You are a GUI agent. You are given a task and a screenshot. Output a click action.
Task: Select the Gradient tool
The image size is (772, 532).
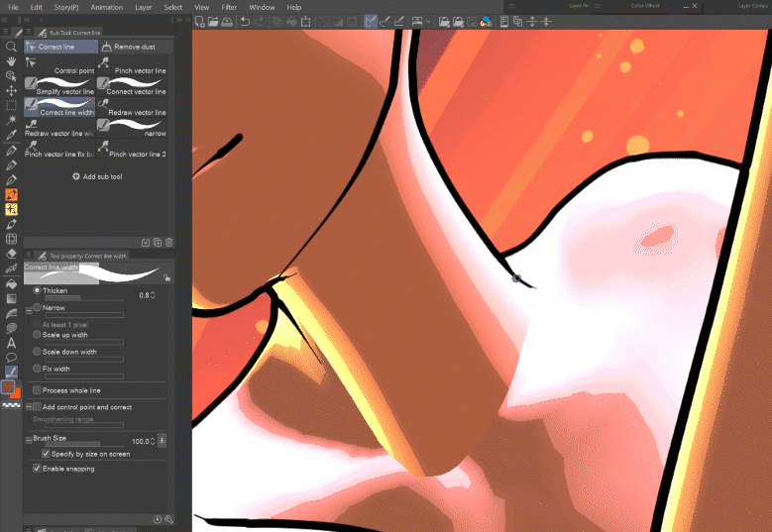11,299
